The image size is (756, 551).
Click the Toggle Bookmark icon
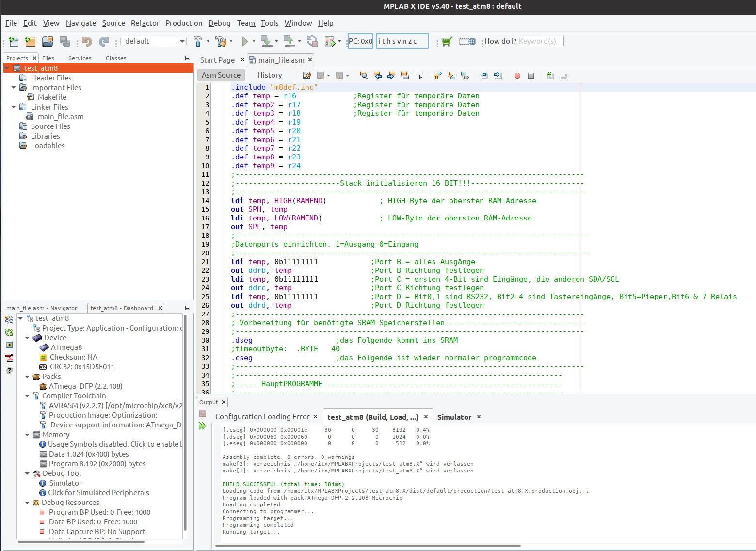[x=465, y=76]
